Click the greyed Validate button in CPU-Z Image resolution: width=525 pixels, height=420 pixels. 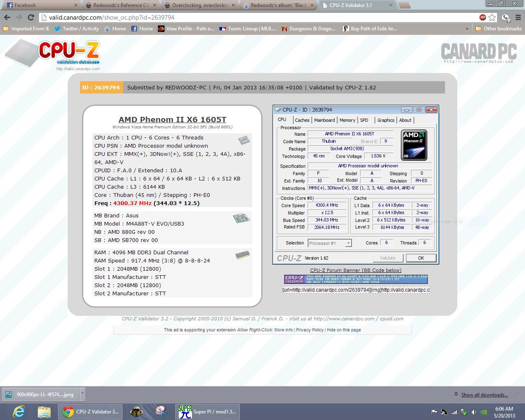388,258
